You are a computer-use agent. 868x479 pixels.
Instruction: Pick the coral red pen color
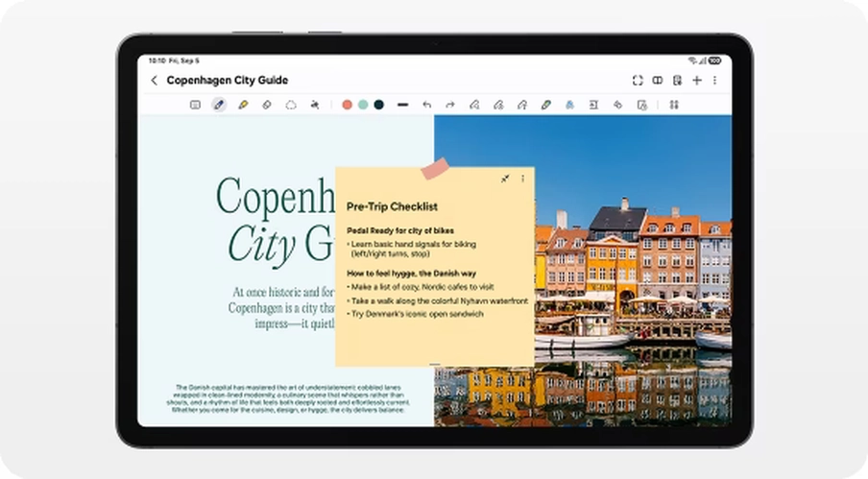[x=348, y=105]
